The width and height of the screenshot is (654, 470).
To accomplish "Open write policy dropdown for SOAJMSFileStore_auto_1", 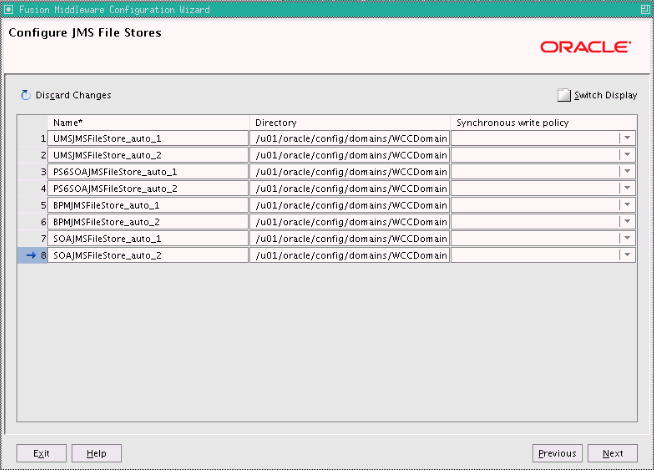I will 627,238.
